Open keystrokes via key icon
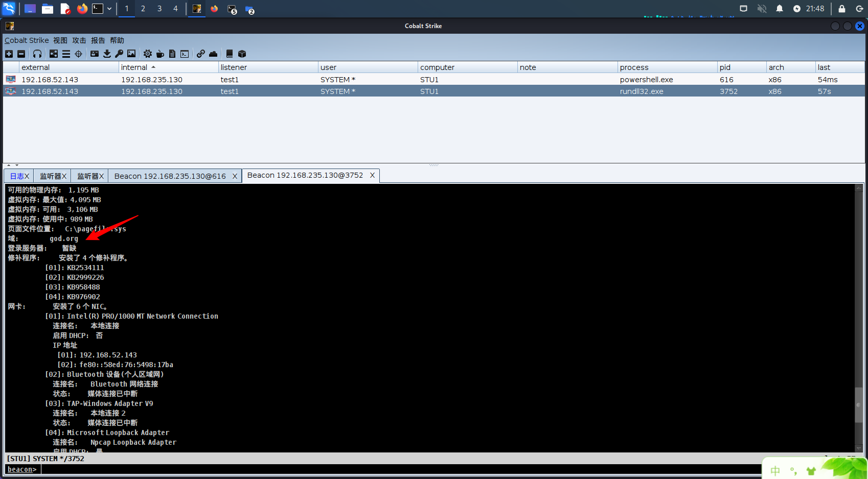This screenshot has height=479, width=868. click(x=119, y=54)
